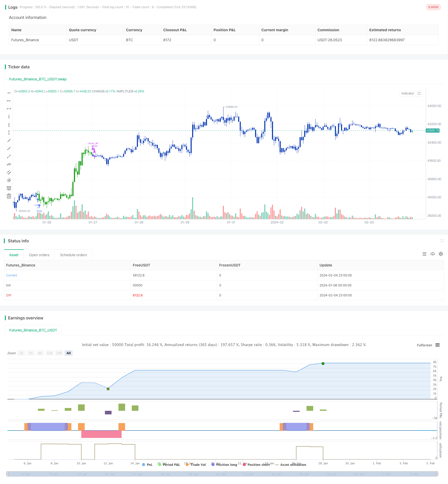This screenshot has height=484, width=448.
Task: Open the Status info list menu icon
Action: coord(424,254)
